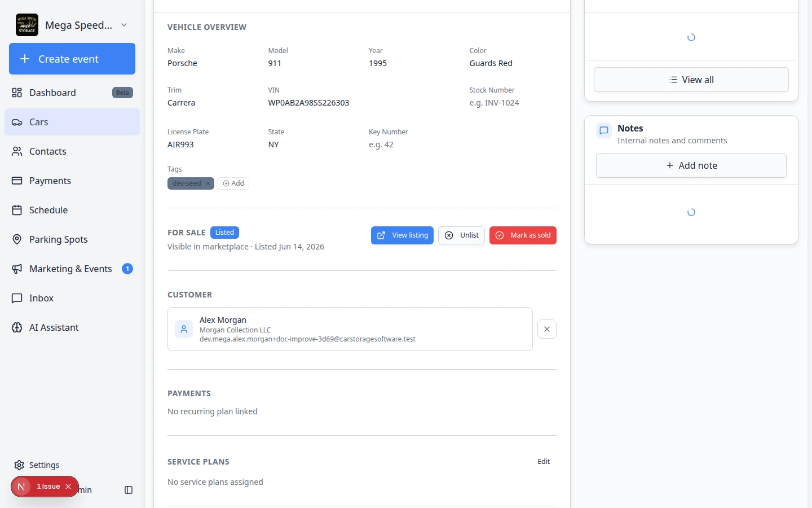Click the Beta badge next to Dashboard
Screen dimensions: 812x508
pos(122,93)
